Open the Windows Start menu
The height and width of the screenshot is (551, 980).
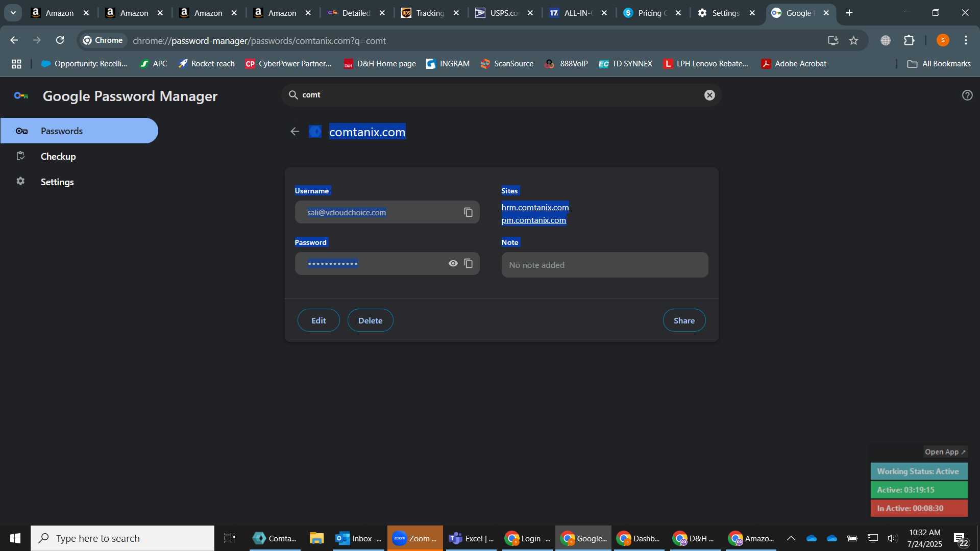tap(15, 538)
